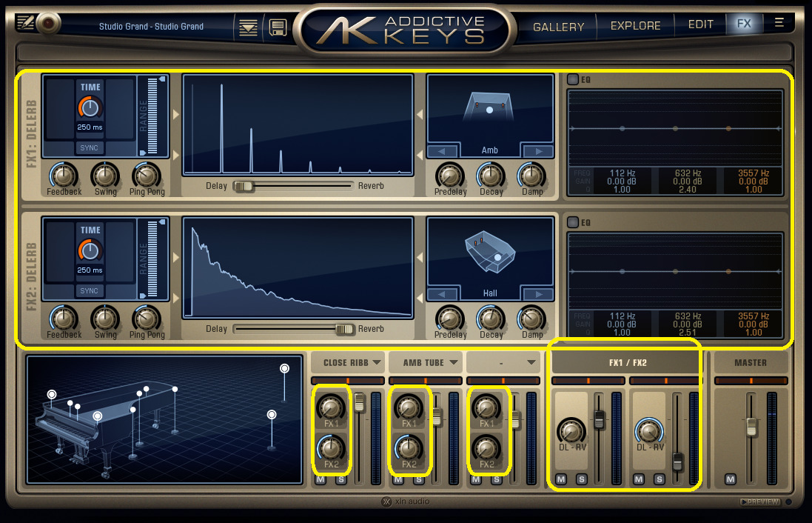Switch to the GALLERY tab
Screen dimensions: 812x523
point(558,26)
